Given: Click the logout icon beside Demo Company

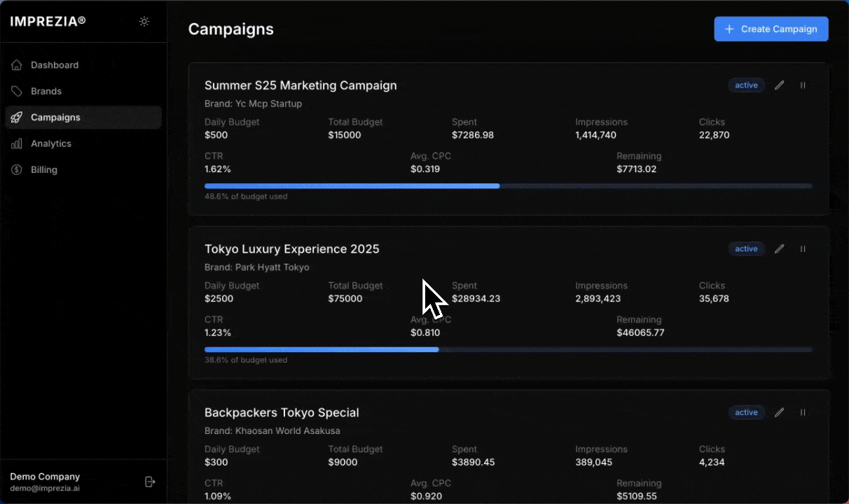Looking at the screenshot, I should (x=149, y=482).
